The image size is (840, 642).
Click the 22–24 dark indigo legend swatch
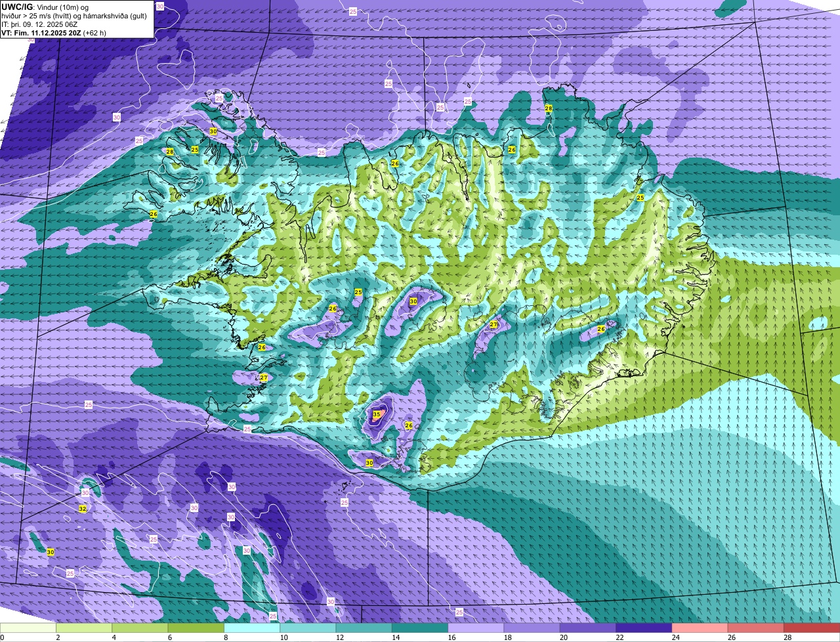[x=644, y=628]
